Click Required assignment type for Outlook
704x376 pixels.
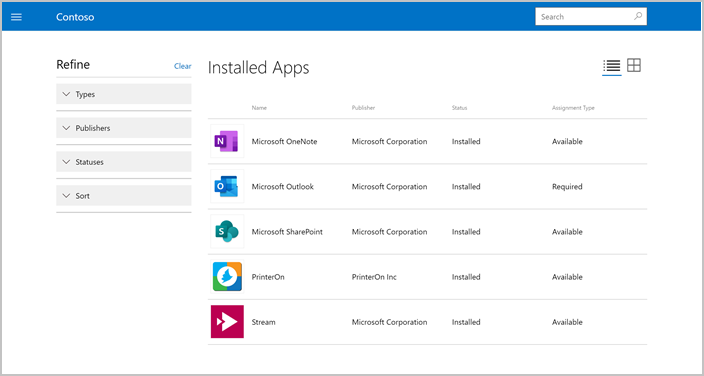coord(567,186)
